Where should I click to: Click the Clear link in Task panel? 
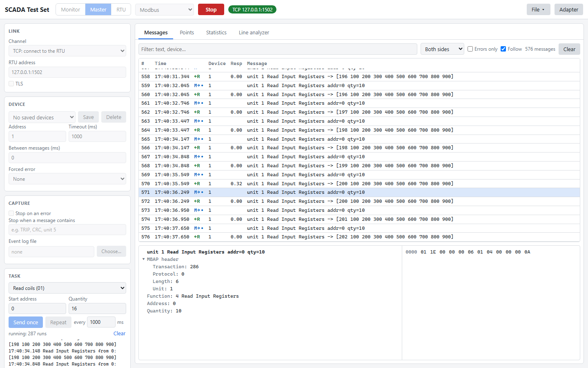[119, 334]
